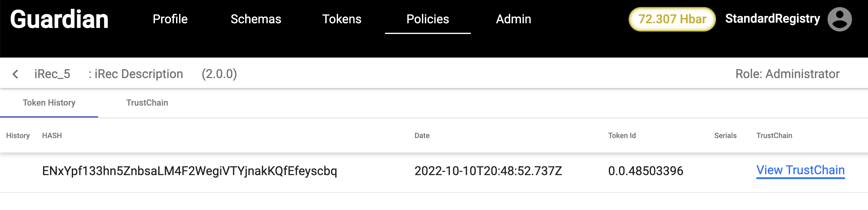Go to the Admin section

(x=513, y=19)
